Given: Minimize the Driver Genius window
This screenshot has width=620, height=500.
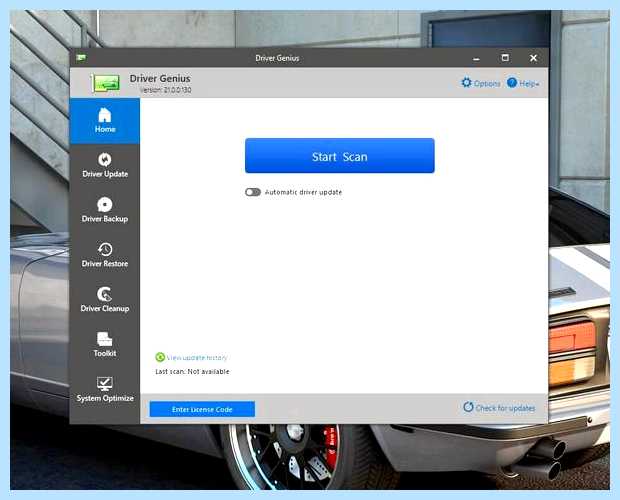Looking at the screenshot, I should pyautogui.click(x=476, y=59).
